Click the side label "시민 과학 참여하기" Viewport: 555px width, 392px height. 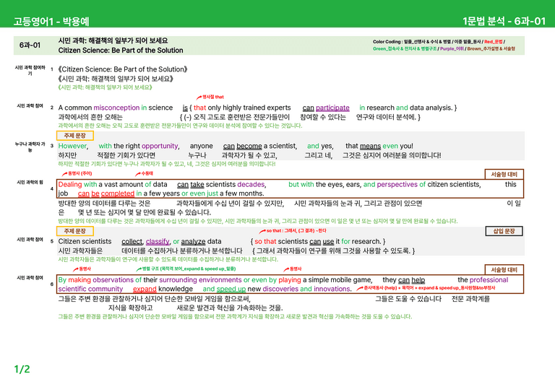(30, 70)
